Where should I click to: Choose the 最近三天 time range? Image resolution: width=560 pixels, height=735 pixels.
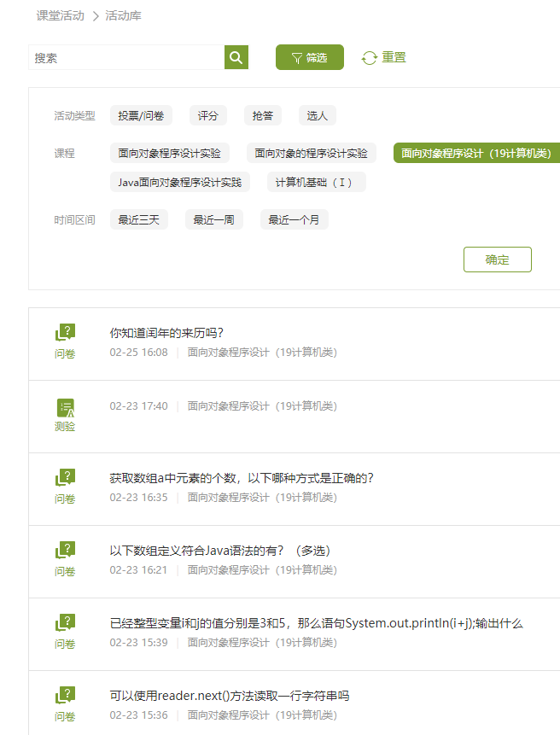point(138,219)
